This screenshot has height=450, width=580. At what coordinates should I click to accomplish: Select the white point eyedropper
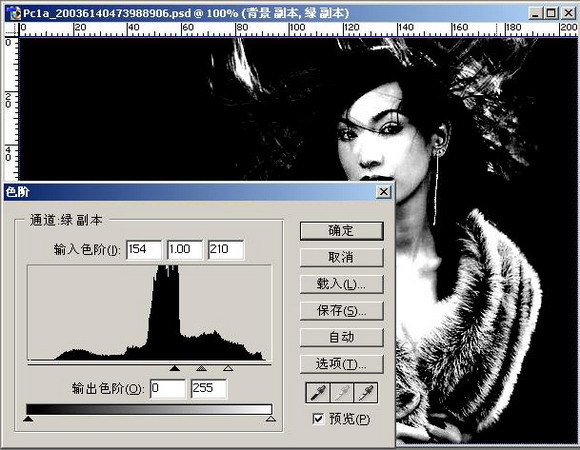[365, 393]
